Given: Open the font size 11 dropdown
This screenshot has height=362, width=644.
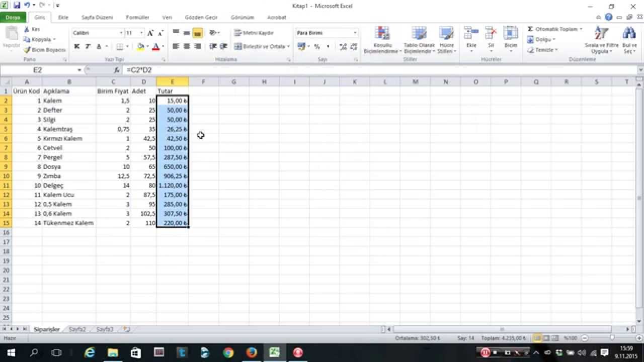Looking at the screenshot, I should coord(141,33).
